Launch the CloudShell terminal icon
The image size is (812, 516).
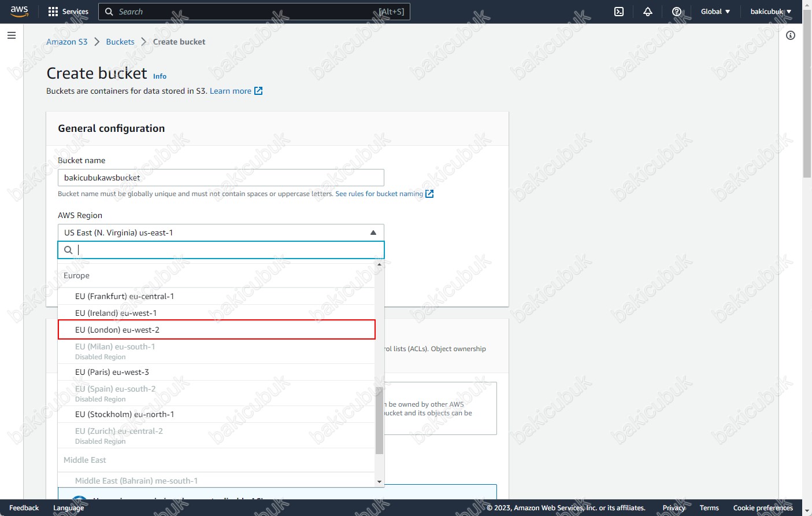click(619, 12)
